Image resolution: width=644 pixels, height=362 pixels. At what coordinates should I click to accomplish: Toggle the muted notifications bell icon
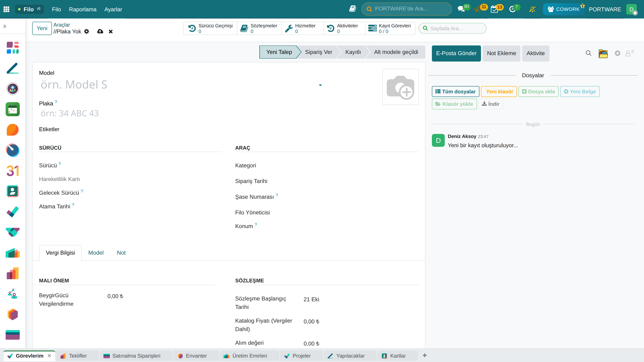pos(532,9)
